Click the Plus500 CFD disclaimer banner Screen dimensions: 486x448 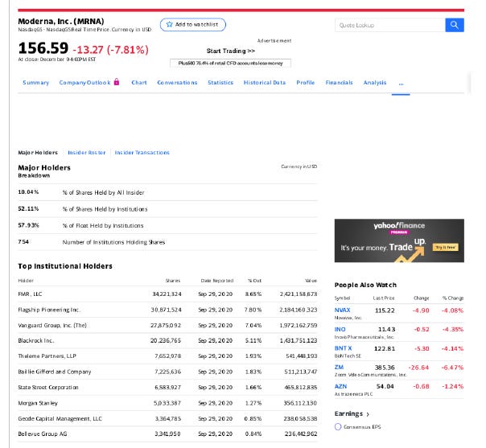[x=230, y=64]
